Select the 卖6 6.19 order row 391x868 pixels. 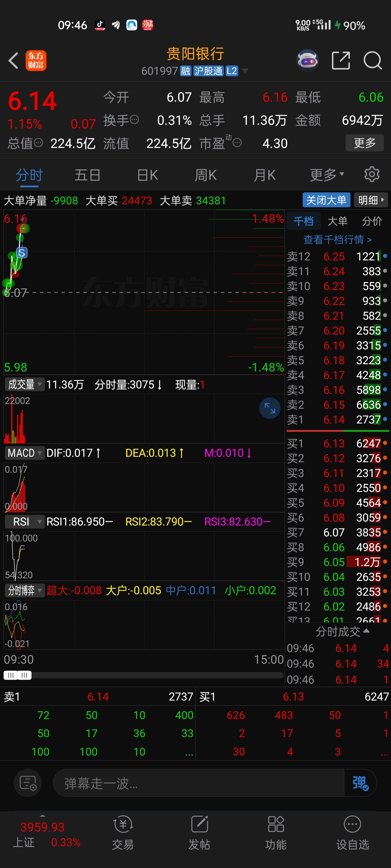[337, 345]
